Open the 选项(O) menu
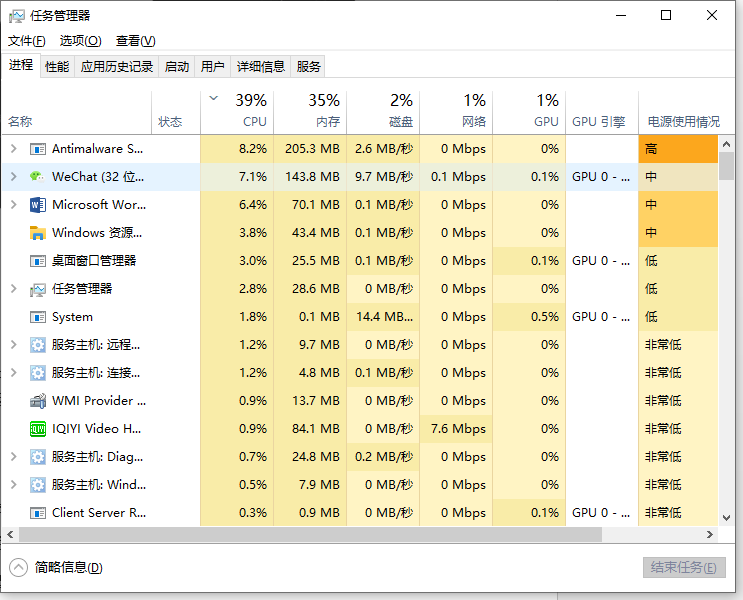This screenshot has width=743, height=600. click(81, 41)
